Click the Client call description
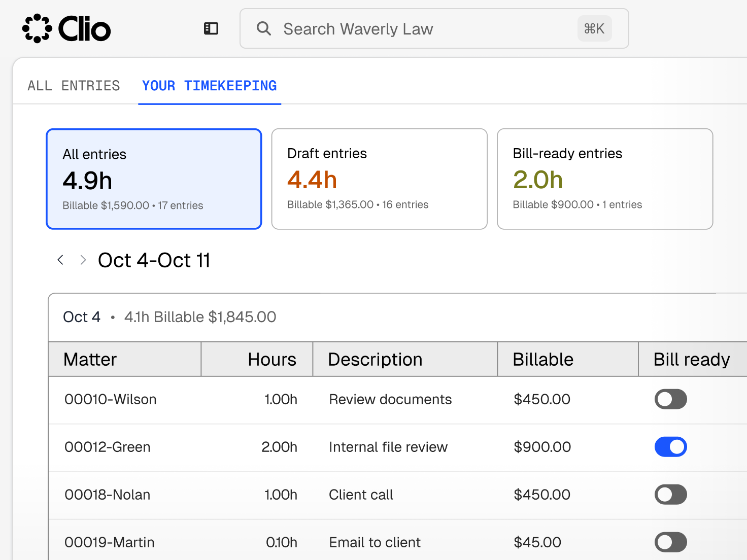Viewport: 747px width, 560px height. (361, 495)
